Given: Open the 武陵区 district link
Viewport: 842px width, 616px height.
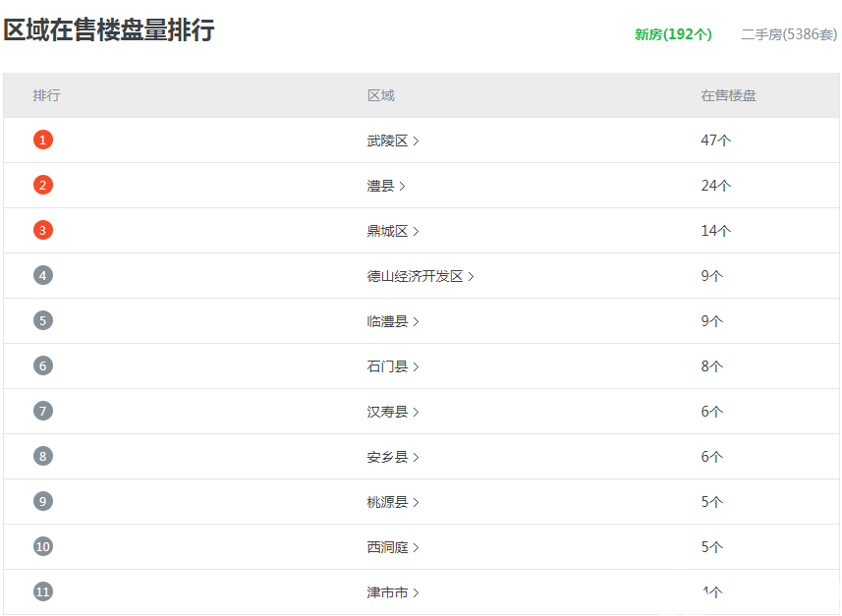Looking at the screenshot, I should pyautogui.click(x=388, y=140).
